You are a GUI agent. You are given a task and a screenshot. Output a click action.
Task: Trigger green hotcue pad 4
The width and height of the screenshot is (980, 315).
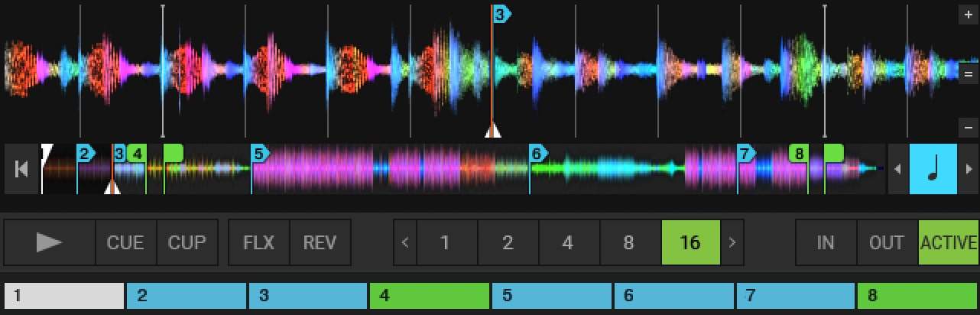click(429, 295)
